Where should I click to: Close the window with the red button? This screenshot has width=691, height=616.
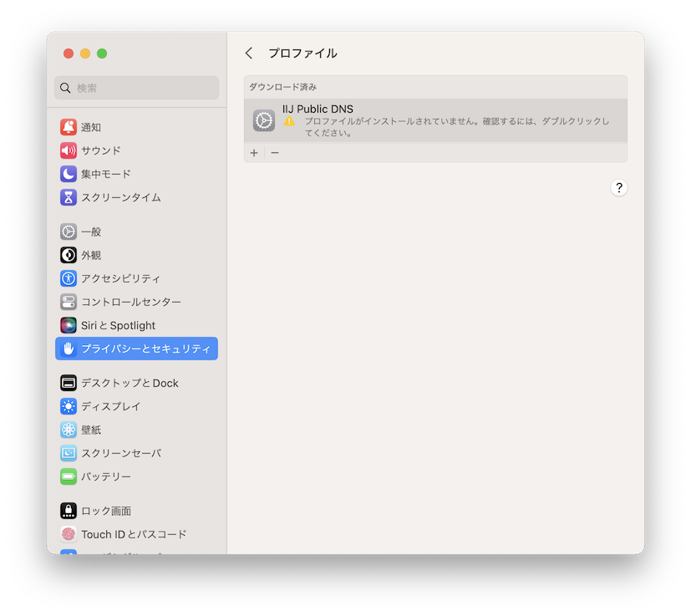click(69, 53)
